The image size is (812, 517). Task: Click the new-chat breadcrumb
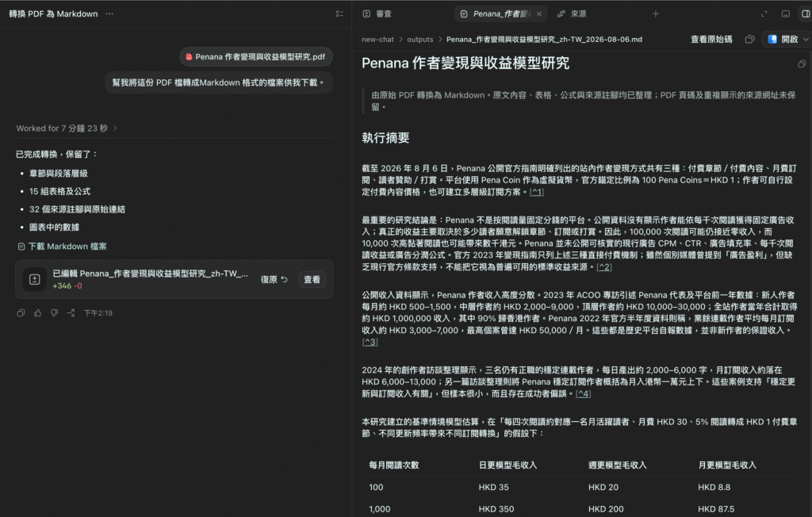coord(377,40)
